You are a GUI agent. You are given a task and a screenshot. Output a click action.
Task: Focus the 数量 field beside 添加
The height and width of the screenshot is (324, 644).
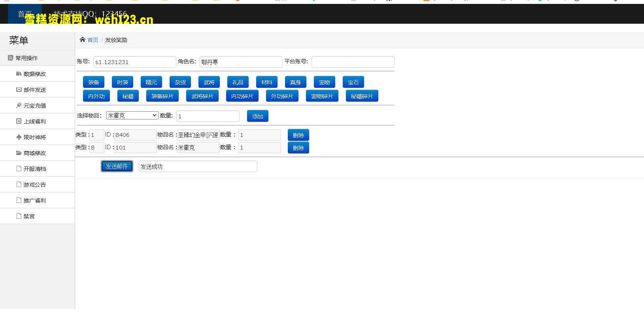point(208,116)
